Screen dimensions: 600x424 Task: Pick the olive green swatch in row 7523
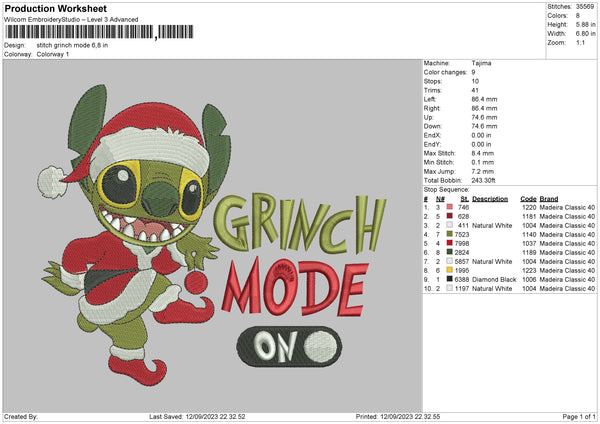coord(450,234)
